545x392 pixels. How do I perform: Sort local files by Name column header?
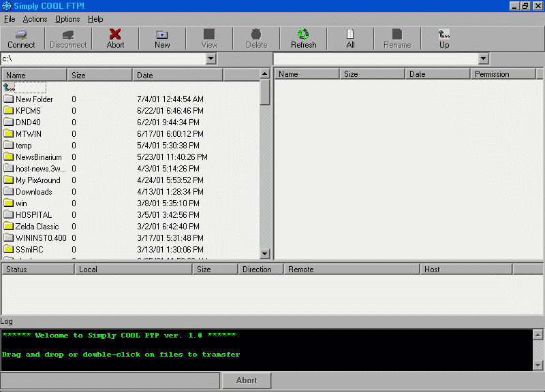(35, 75)
